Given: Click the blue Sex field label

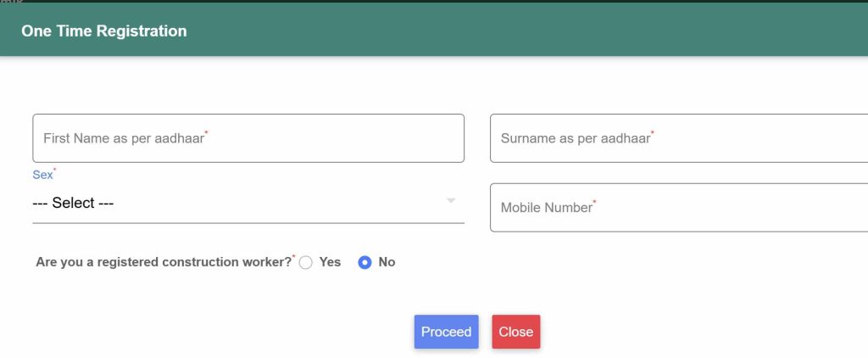Looking at the screenshot, I should click(x=42, y=175).
